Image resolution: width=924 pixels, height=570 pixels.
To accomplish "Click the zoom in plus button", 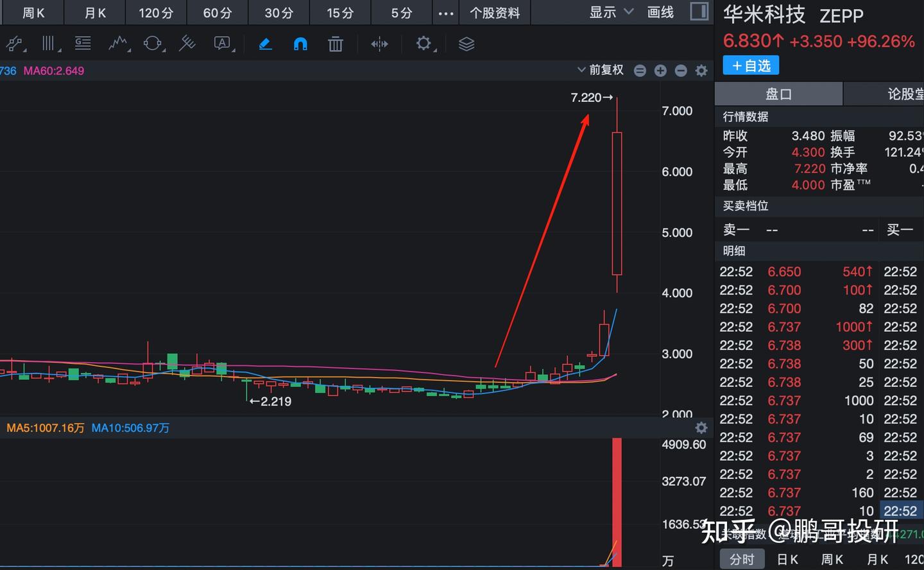I will 660,71.
